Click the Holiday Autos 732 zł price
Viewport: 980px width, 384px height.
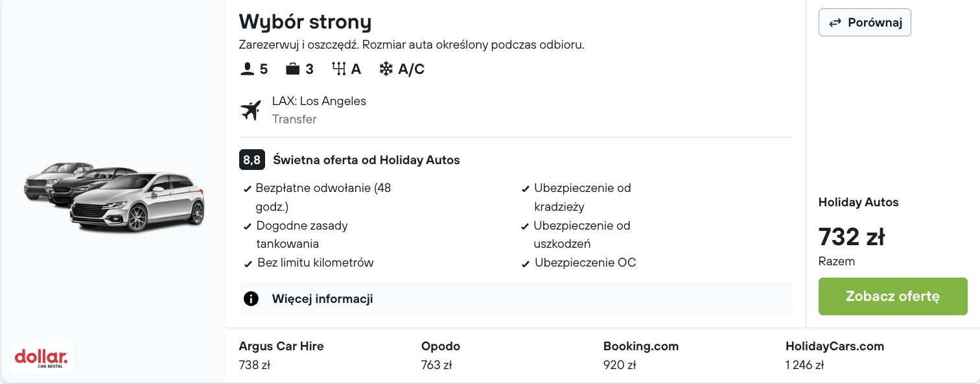pyautogui.click(x=852, y=237)
